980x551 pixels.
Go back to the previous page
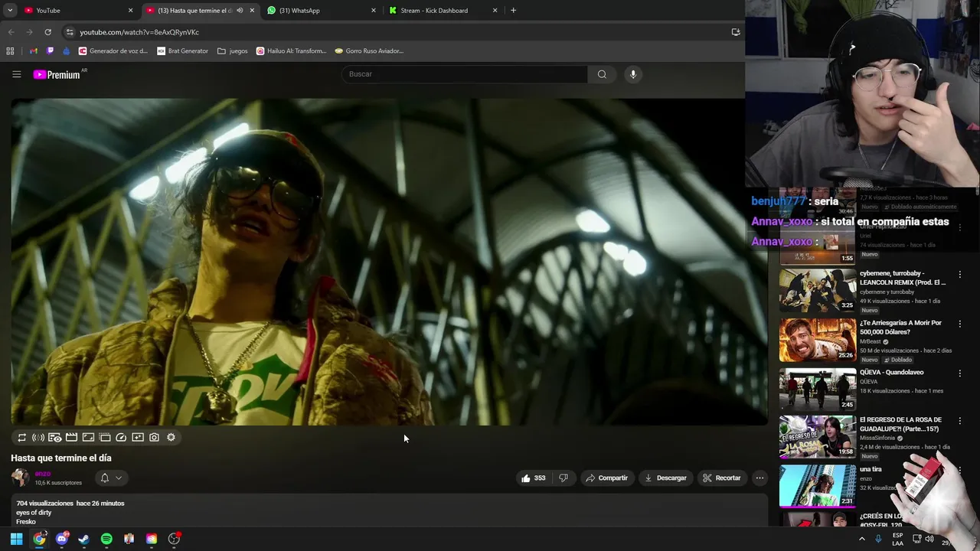click(11, 32)
